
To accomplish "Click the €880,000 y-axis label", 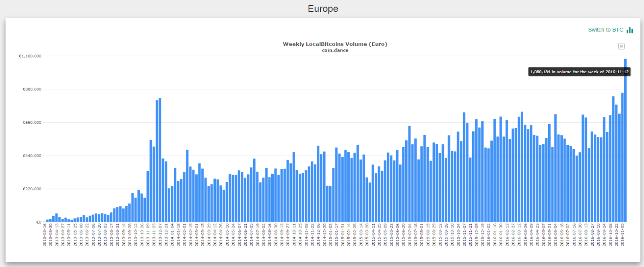I will pyautogui.click(x=32, y=89).
